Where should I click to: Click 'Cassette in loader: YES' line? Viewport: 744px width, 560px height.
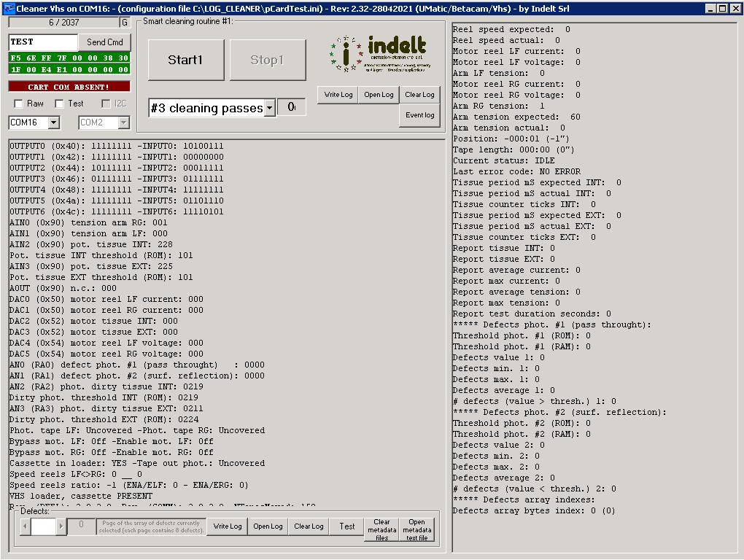coord(137,463)
